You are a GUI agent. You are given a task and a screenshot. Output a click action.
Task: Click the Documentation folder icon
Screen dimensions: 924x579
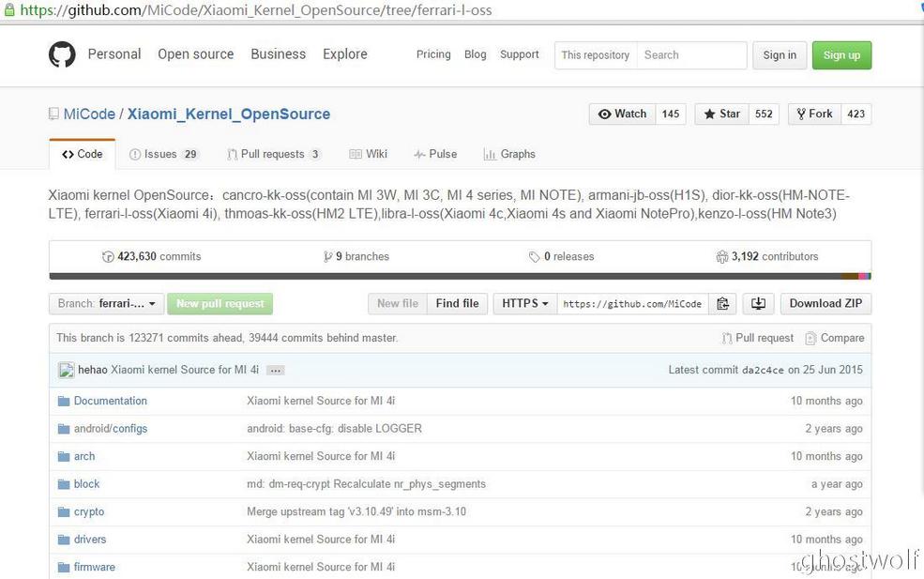tap(64, 401)
